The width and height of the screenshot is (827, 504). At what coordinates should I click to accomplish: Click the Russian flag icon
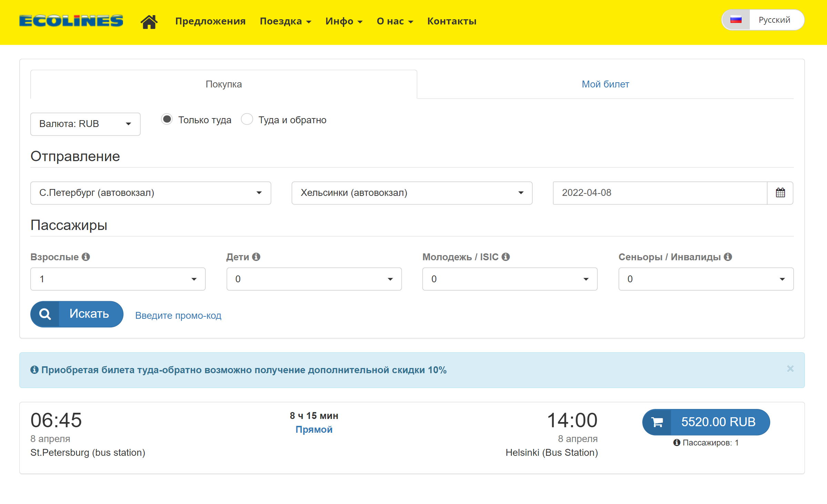coord(736,20)
